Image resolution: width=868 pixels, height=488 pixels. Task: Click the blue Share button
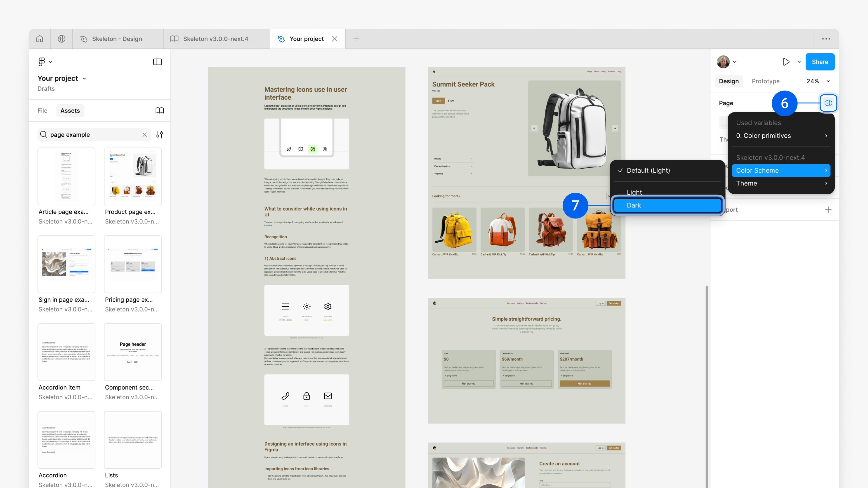tap(819, 62)
